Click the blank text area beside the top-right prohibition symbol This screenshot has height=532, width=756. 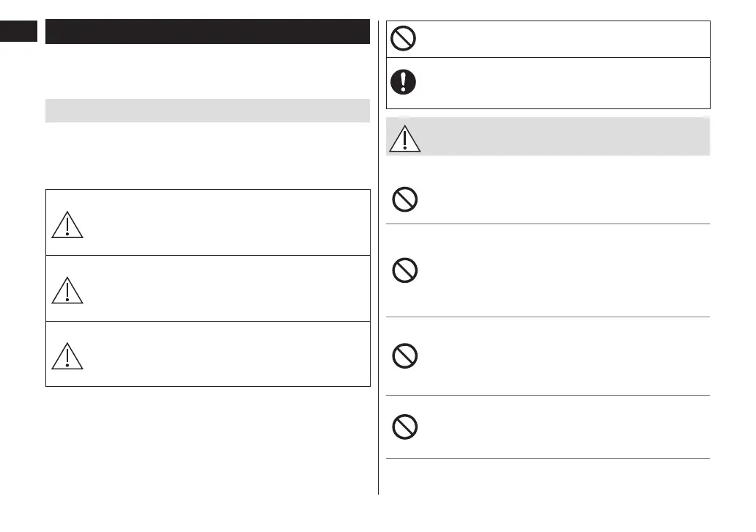[x=564, y=39]
